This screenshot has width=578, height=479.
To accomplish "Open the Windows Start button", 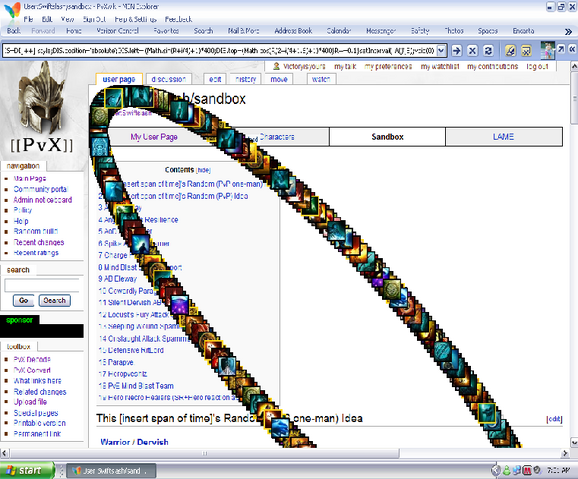I will click(27, 471).
